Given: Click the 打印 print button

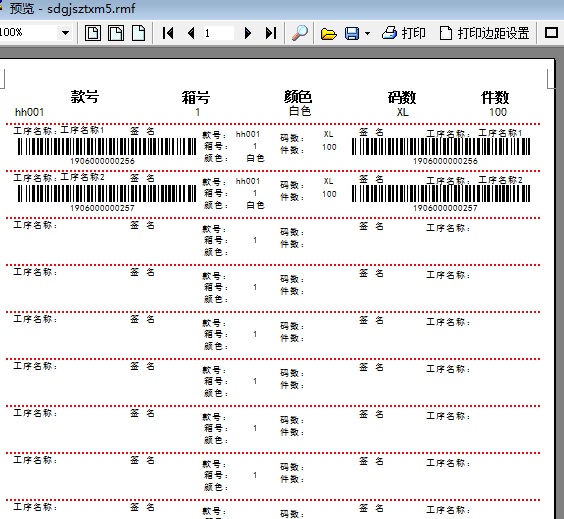Looking at the screenshot, I should [x=404, y=33].
